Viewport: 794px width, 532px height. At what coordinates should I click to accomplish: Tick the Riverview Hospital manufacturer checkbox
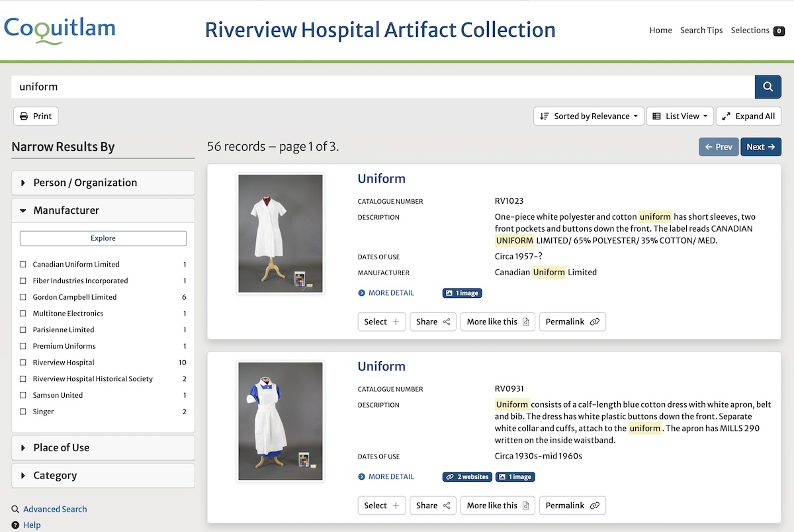[x=24, y=363]
